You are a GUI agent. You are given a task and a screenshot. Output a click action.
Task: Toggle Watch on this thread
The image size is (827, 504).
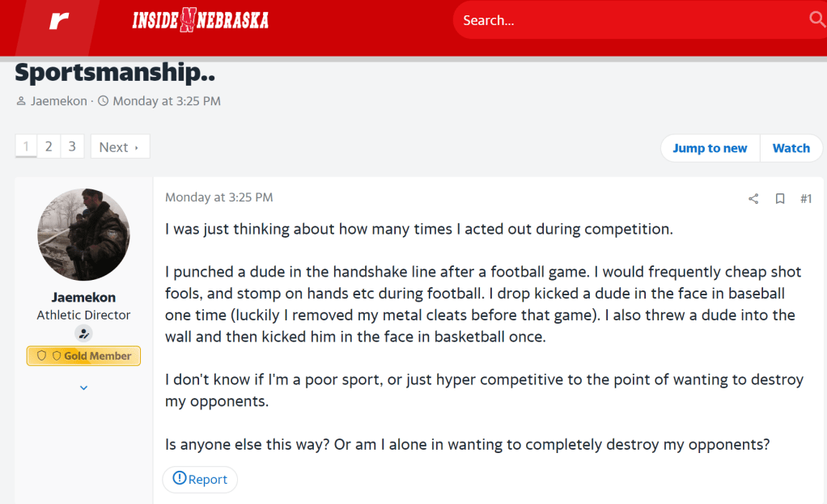[791, 148]
